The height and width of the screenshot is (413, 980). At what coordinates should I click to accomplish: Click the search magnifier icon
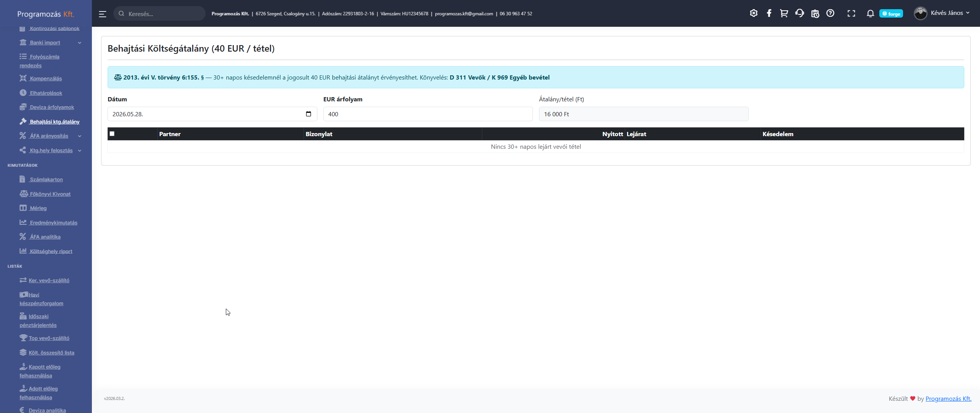click(x=121, y=14)
